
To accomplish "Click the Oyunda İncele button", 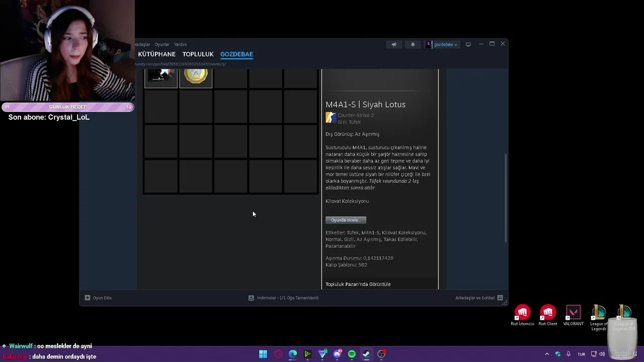I will (346, 220).
